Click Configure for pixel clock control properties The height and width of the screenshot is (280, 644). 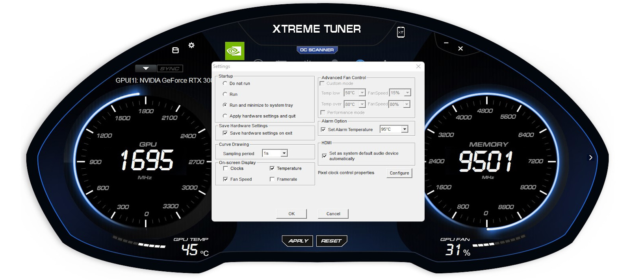(x=399, y=173)
